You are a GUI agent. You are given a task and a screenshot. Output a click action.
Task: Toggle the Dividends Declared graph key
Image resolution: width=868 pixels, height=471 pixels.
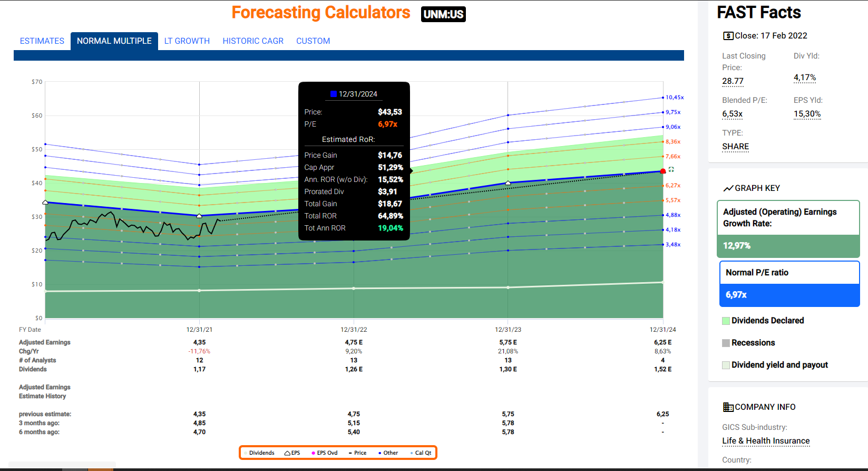pos(726,321)
